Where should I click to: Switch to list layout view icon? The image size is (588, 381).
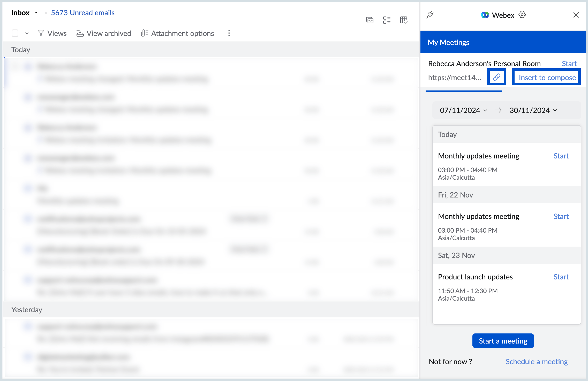387,20
